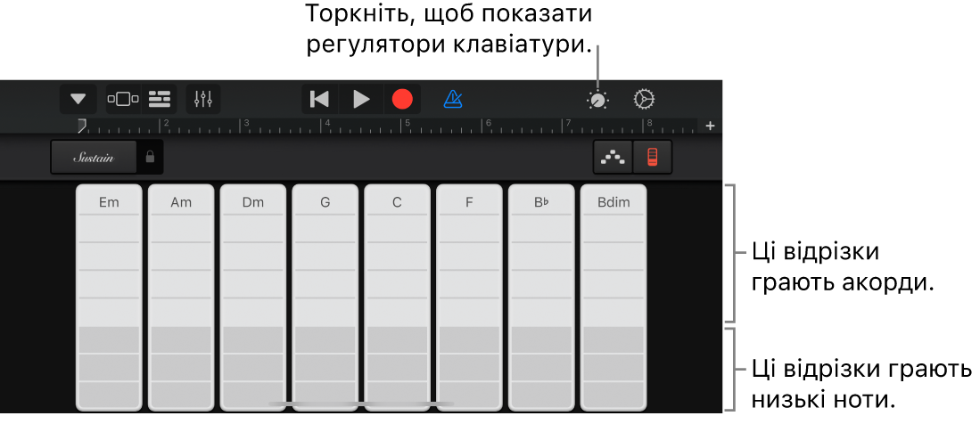
Task: Open the instrument browser button
Action: (x=123, y=99)
